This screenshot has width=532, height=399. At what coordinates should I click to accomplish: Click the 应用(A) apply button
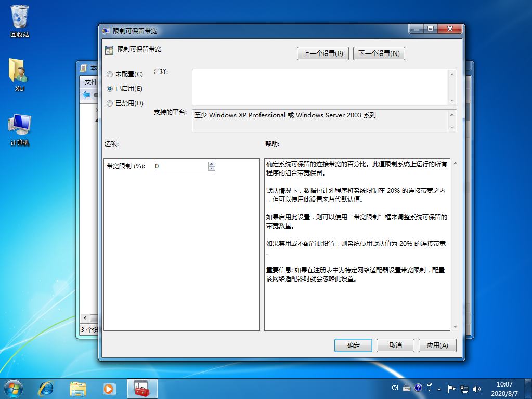point(437,345)
